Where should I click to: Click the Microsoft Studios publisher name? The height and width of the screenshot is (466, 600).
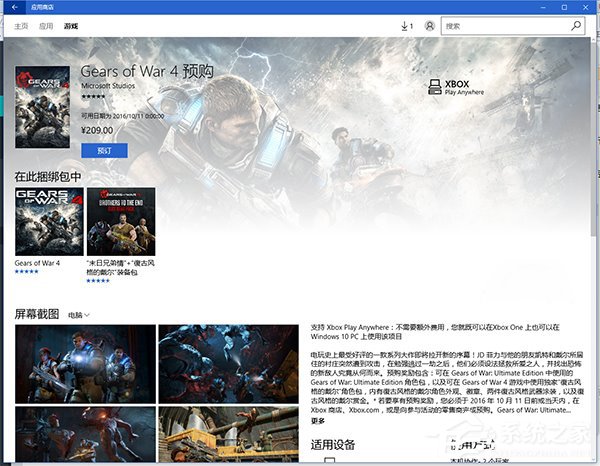pos(108,86)
